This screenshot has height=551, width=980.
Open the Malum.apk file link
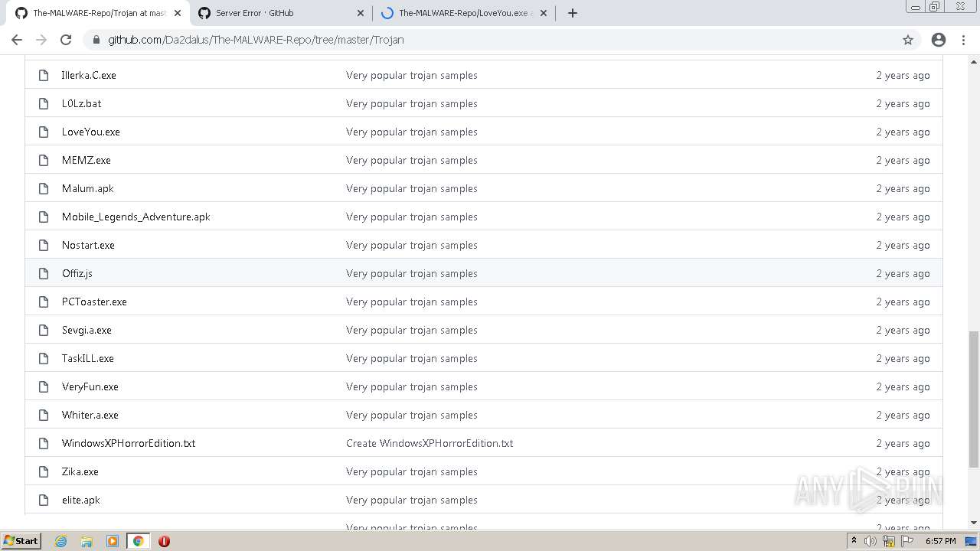(88, 188)
